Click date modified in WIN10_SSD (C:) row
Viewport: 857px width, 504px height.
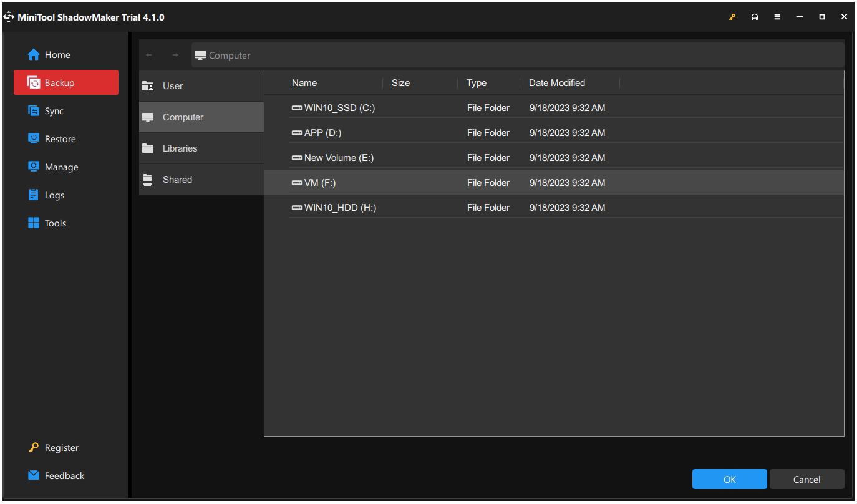click(567, 108)
